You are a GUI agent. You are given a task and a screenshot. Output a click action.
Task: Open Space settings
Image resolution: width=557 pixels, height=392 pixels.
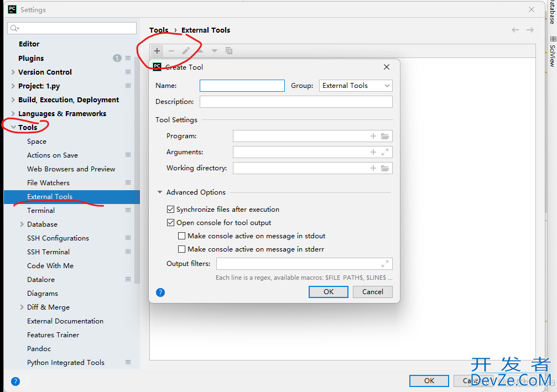tap(37, 142)
